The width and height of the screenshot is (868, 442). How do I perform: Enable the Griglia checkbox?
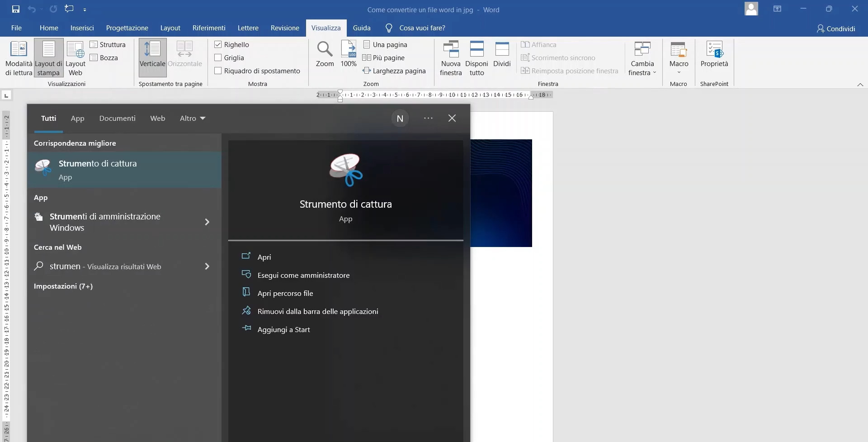coord(218,58)
